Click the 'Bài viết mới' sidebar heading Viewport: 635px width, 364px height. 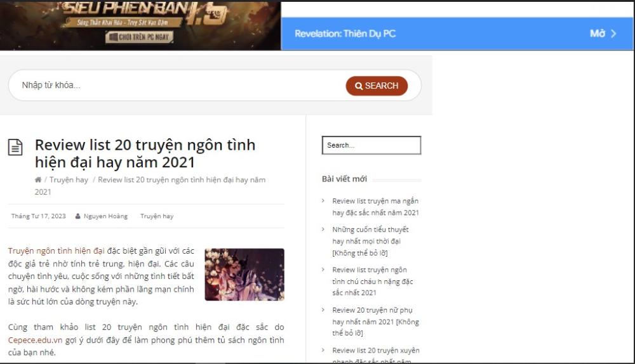tap(344, 179)
